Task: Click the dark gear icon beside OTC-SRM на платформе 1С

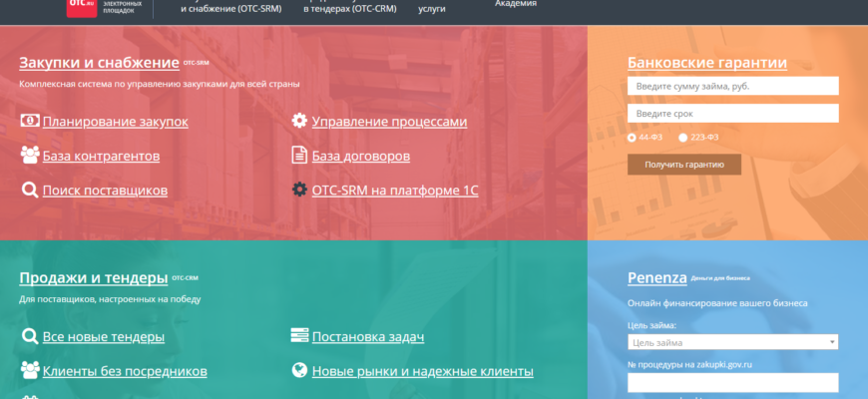Action: 299,190
